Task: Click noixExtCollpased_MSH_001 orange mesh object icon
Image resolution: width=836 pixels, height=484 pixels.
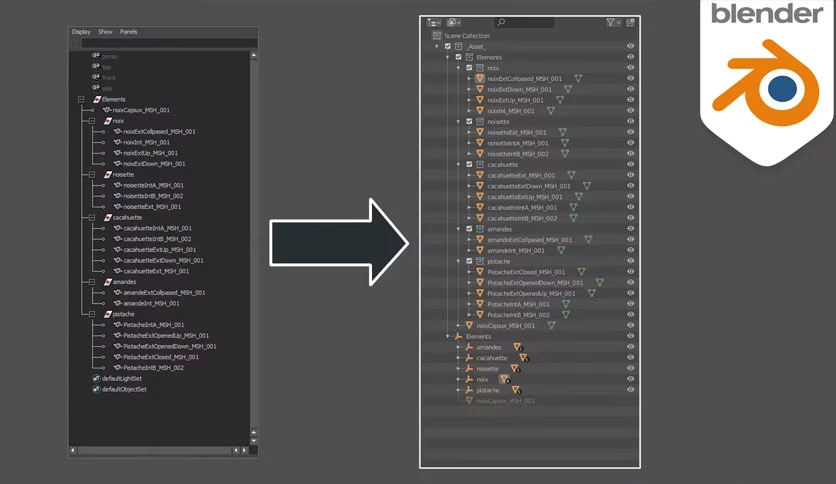Action: pyautogui.click(x=480, y=78)
